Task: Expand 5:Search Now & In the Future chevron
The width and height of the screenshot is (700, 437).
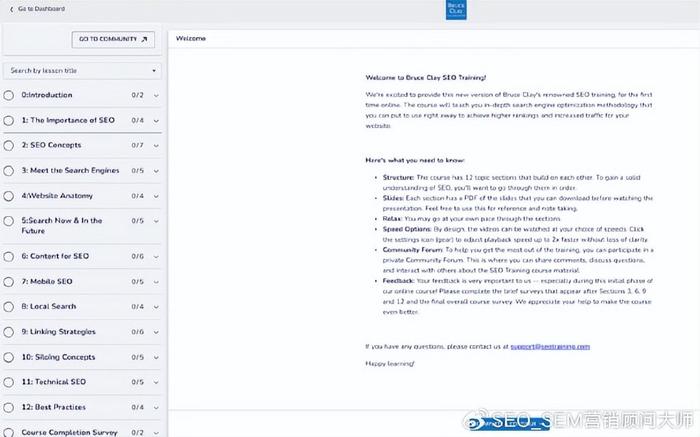Action: click(156, 221)
